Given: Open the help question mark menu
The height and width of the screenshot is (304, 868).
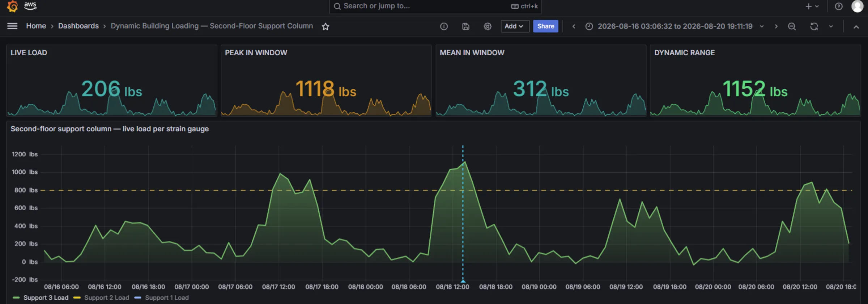Looking at the screenshot, I should pos(839,6).
